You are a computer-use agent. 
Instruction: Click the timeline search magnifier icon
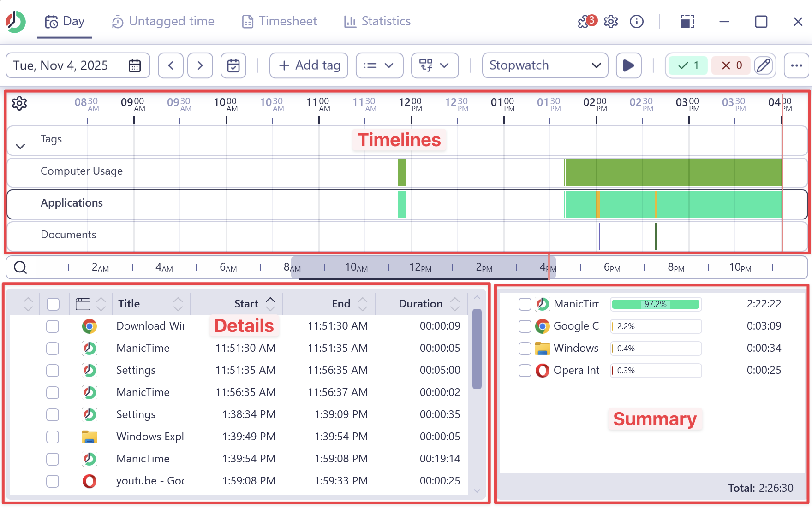pos(20,267)
